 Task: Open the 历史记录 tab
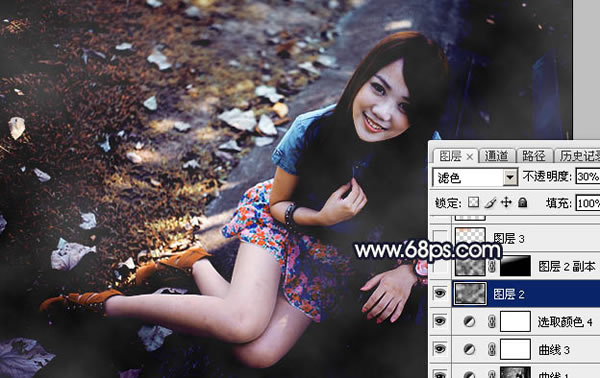click(x=577, y=156)
